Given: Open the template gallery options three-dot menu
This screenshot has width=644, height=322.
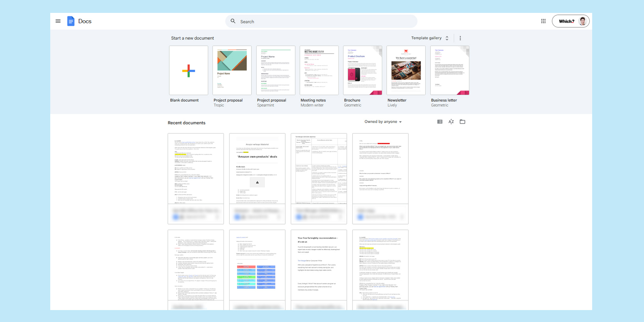Looking at the screenshot, I should pos(460,38).
